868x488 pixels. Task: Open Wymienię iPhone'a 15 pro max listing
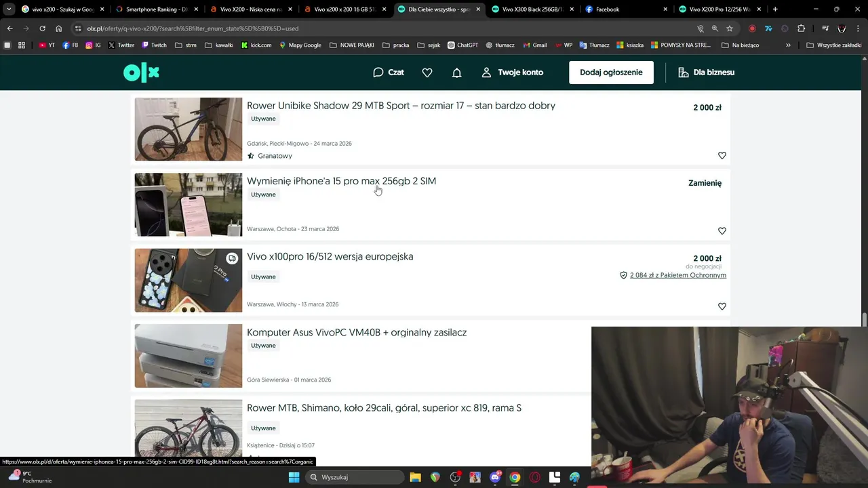[341, 181]
